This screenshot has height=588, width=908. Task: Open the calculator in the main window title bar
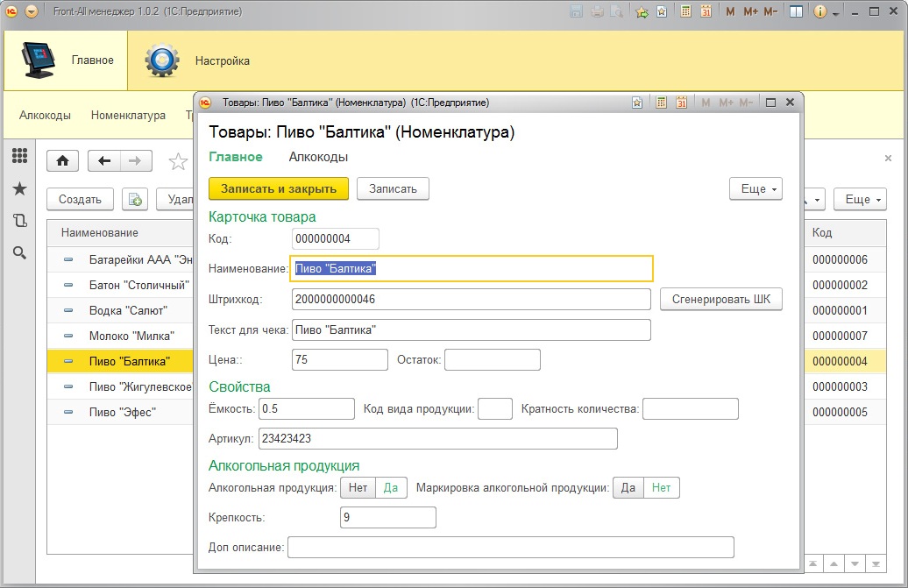click(685, 11)
